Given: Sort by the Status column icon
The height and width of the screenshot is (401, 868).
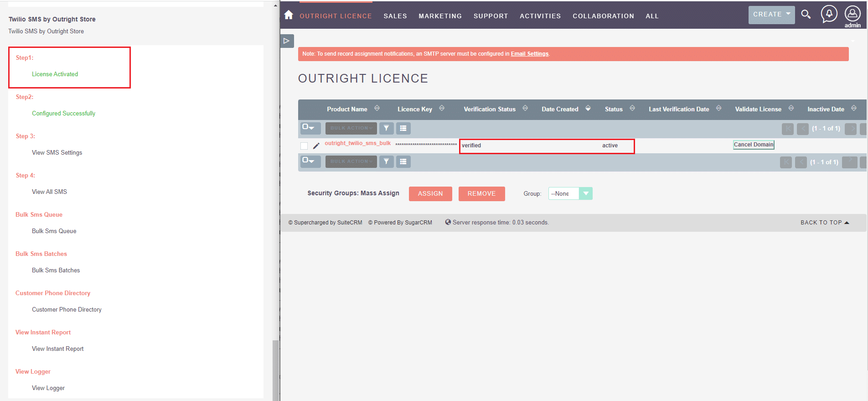Looking at the screenshot, I should coord(632,108).
